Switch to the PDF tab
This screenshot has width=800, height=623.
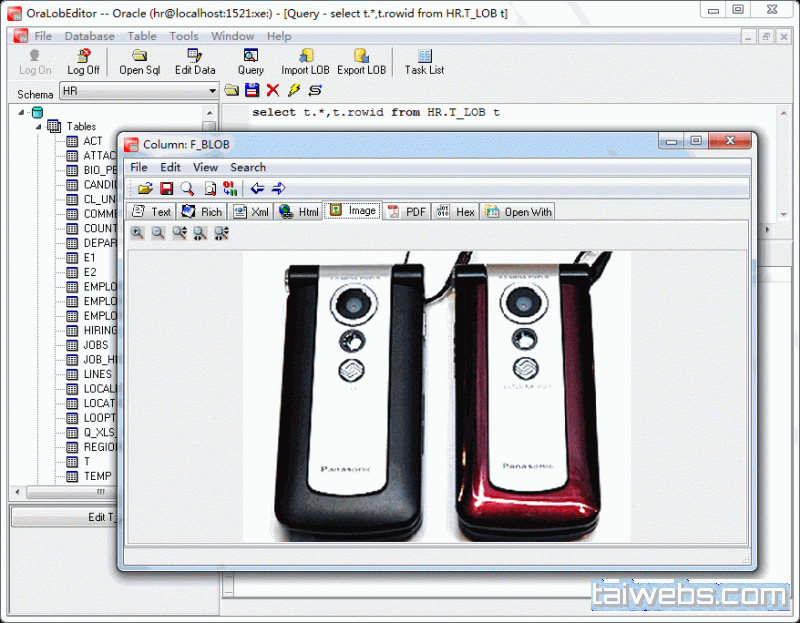[x=407, y=212]
